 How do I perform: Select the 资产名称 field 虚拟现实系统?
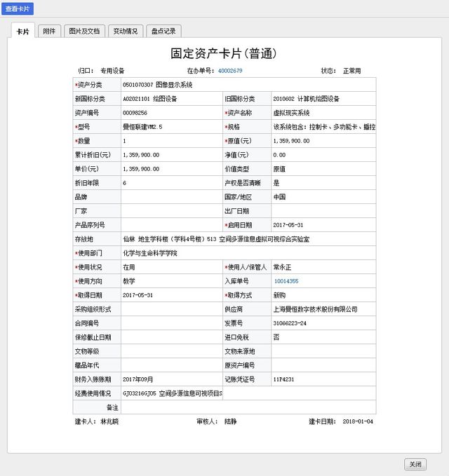(291, 113)
